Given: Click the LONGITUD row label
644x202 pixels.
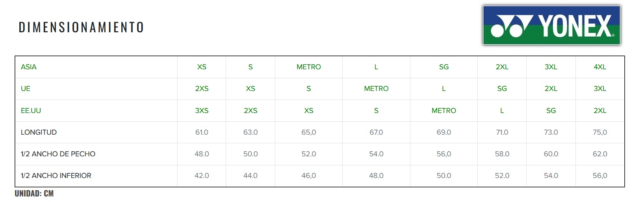Looking at the screenshot, I should pyautogui.click(x=39, y=132).
